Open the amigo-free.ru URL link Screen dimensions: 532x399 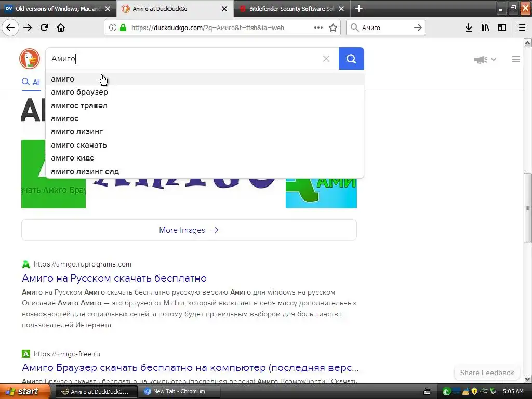pyautogui.click(x=67, y=354)
